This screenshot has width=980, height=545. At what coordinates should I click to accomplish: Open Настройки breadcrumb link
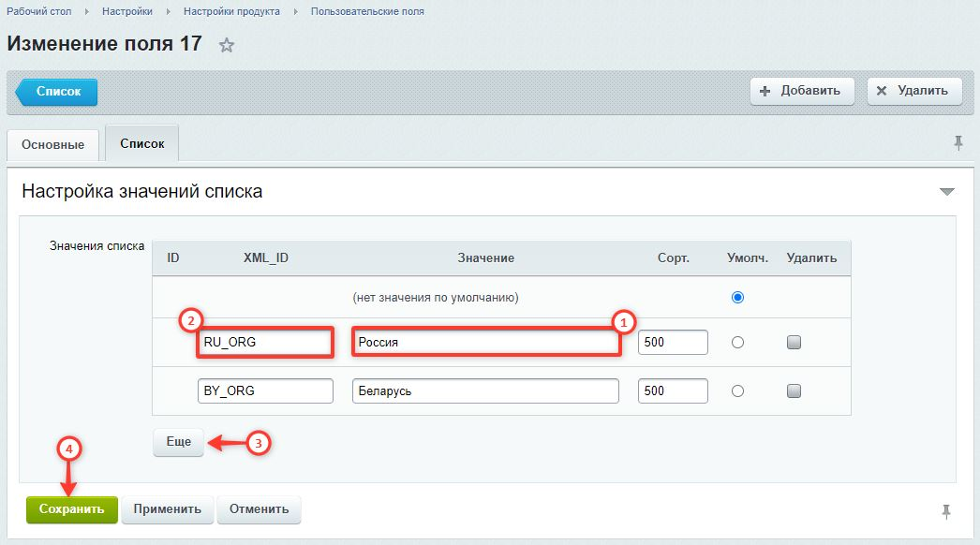[127, 11]
